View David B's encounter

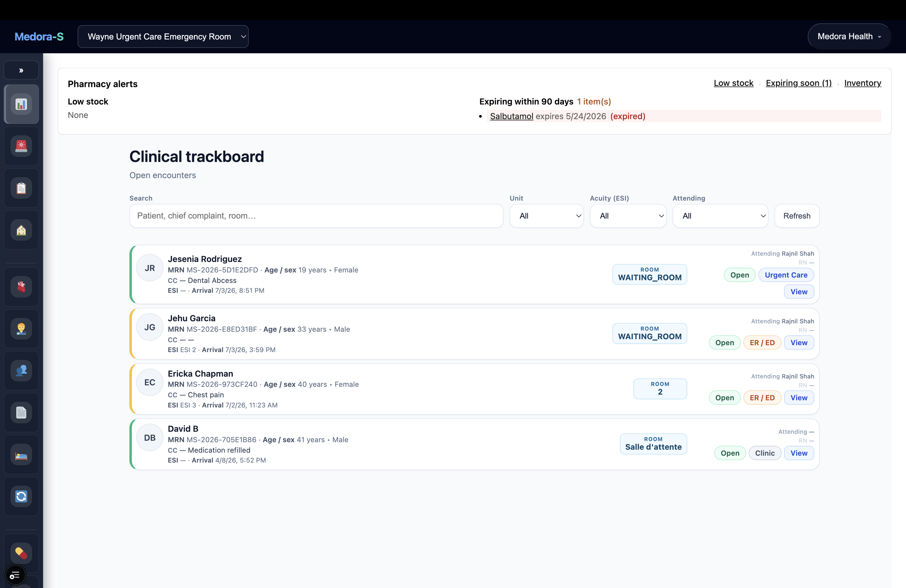[x=799, y=453]
